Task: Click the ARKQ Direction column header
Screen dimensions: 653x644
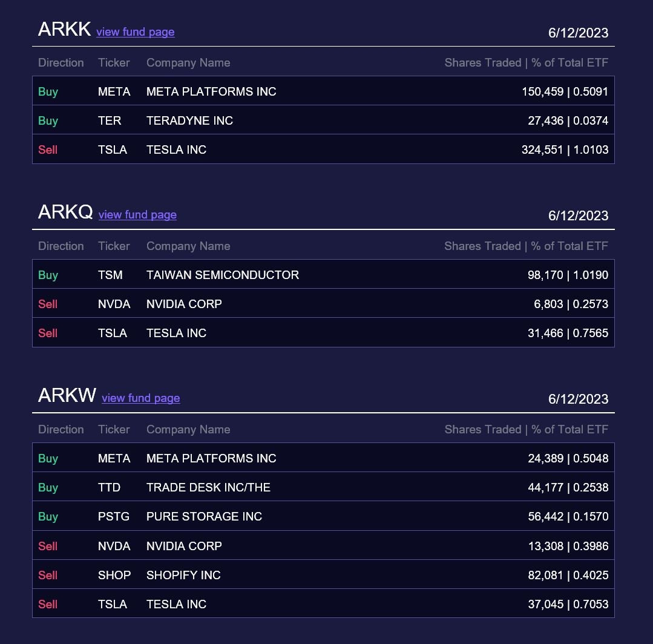Action: 61,246
